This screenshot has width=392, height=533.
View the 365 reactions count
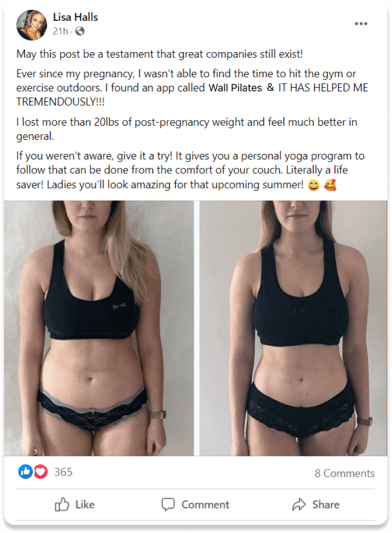click(x=63, y=472)
